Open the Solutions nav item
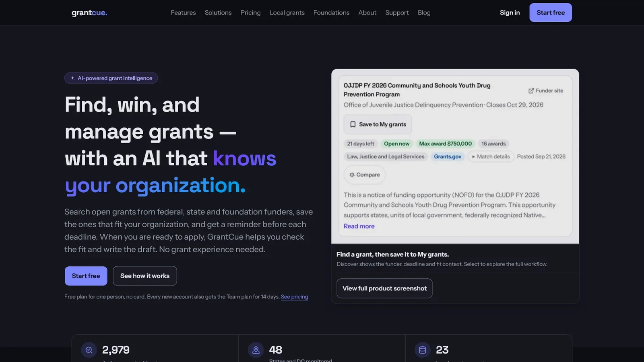This screenshot has width=644, height=362. (x=218, y=12)
